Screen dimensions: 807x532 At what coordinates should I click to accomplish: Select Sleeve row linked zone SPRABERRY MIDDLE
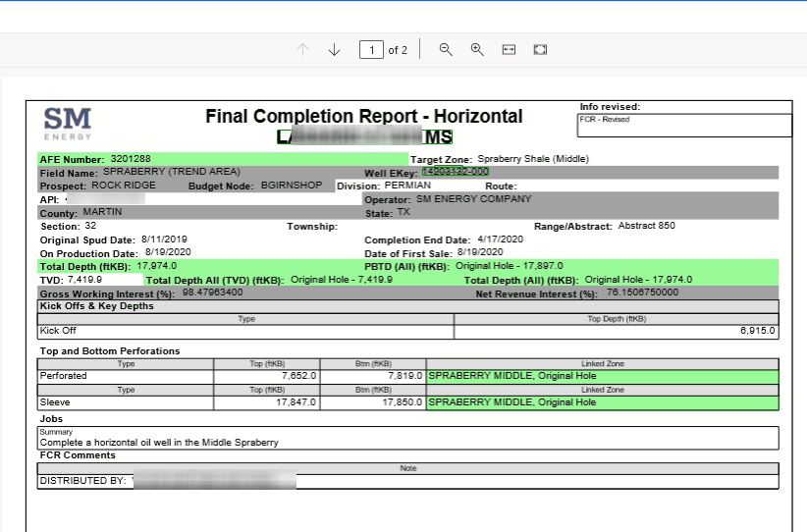(603, 402)
